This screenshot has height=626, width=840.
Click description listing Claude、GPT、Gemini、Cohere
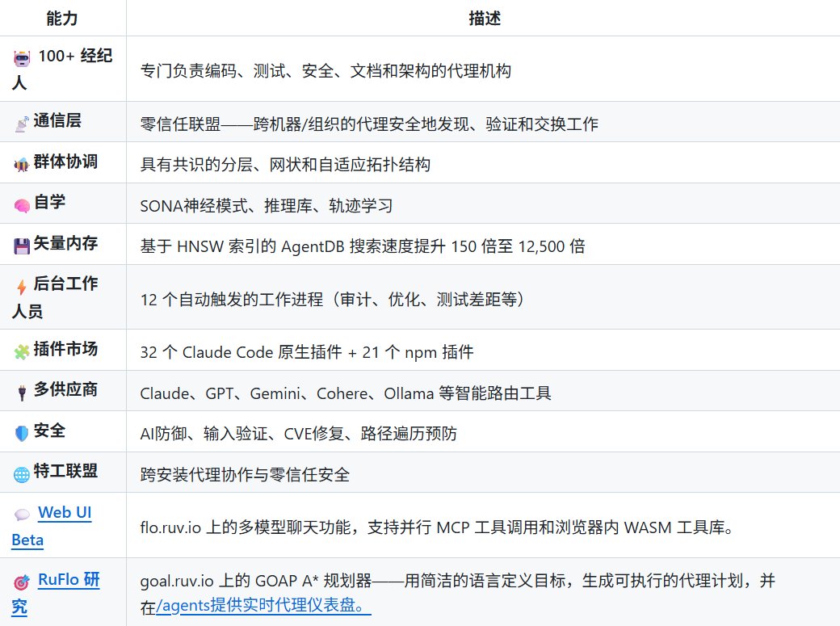[x=346, y=393]
